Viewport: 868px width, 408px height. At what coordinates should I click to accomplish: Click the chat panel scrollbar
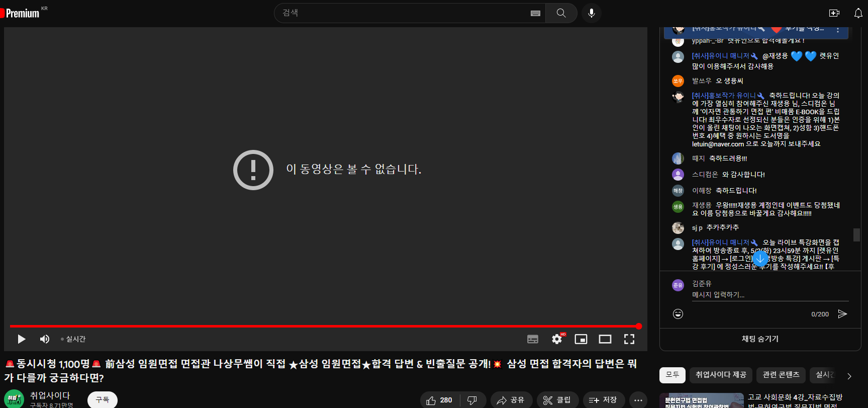pos(856,235)
